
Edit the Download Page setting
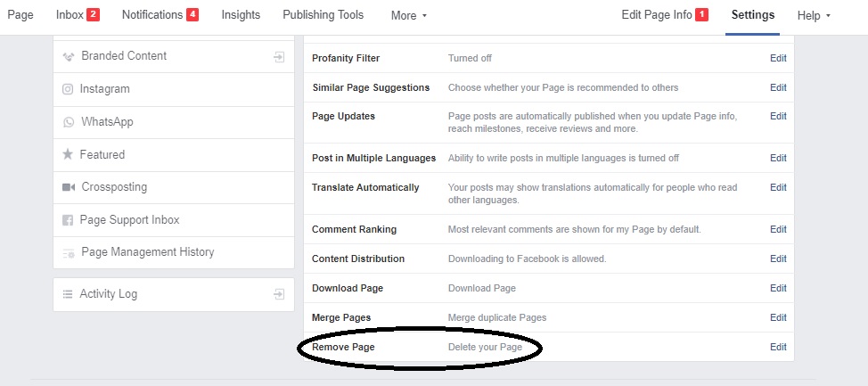point(778,288)
